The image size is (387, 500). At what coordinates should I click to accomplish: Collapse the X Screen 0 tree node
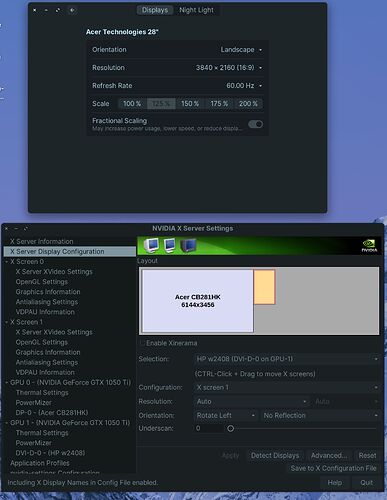[7, 262]
